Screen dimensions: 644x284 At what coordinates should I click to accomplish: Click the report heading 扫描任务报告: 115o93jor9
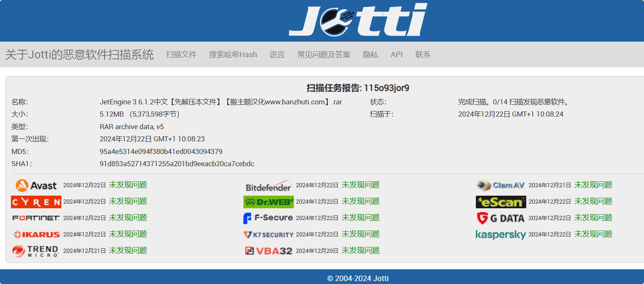tap(358, 88)
